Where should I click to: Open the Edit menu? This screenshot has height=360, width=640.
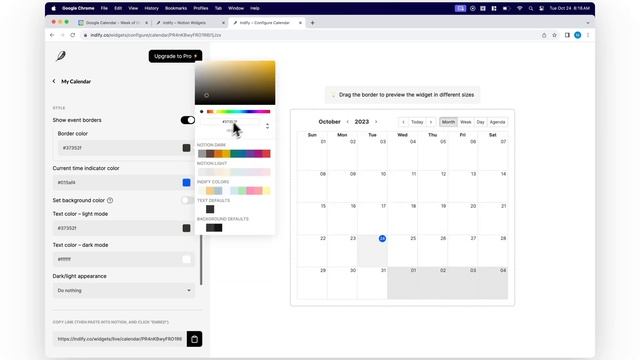tap(118, 8)
